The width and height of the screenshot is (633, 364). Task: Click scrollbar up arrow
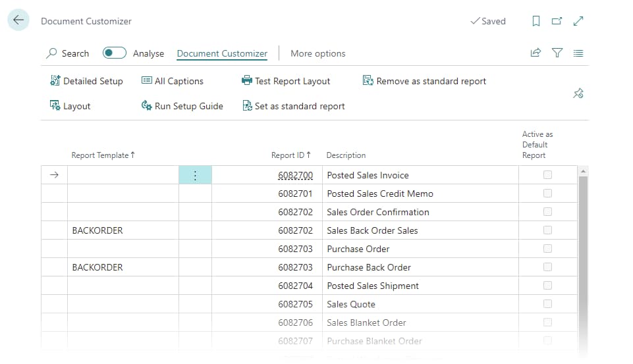tap(583, 172)
